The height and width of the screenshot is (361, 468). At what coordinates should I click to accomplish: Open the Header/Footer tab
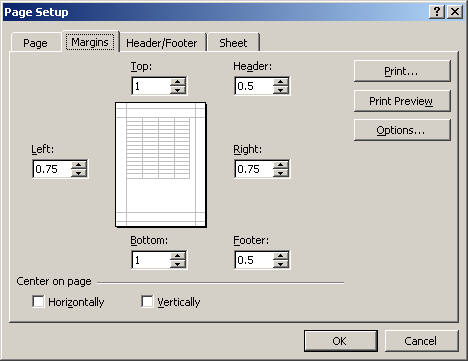[x=162, y=43]
